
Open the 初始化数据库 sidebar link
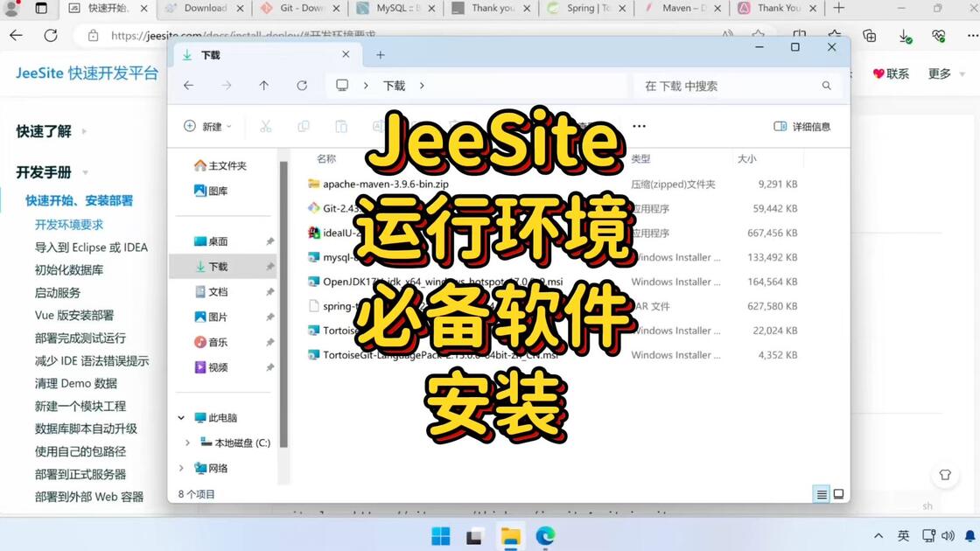point(69,270)
